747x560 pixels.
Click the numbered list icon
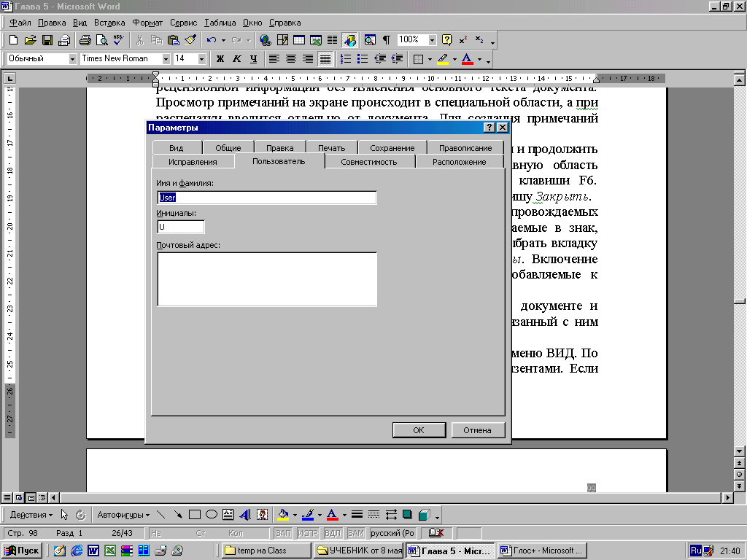tap(346, 58)
